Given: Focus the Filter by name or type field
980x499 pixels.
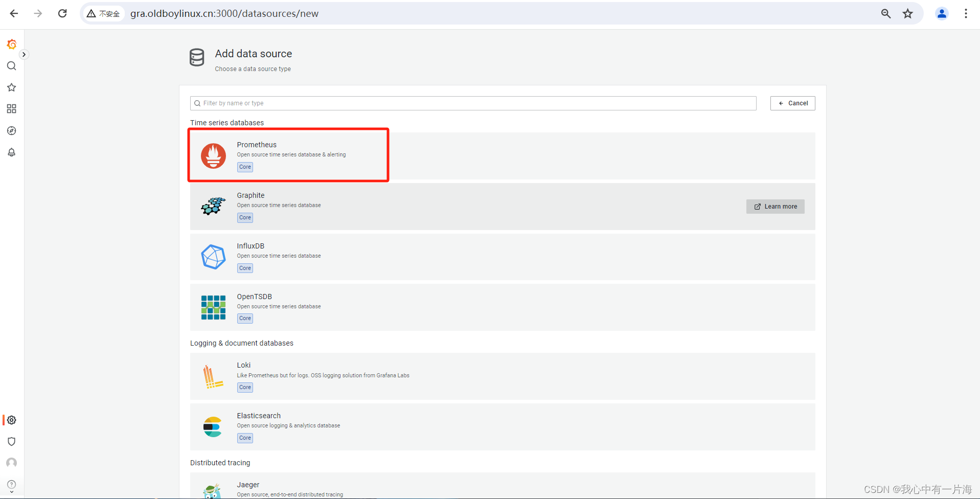Looking at the screenshot, I should point(473,103).
